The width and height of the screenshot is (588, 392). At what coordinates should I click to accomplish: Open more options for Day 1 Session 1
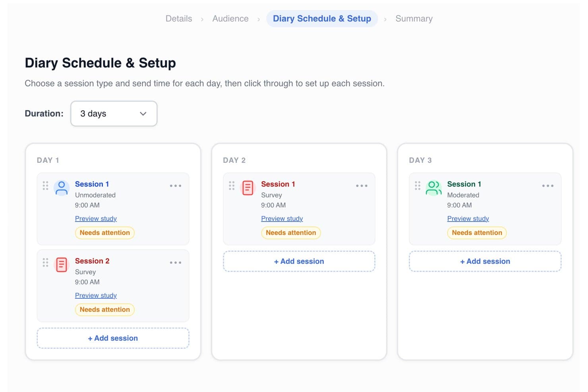(176, 186)
